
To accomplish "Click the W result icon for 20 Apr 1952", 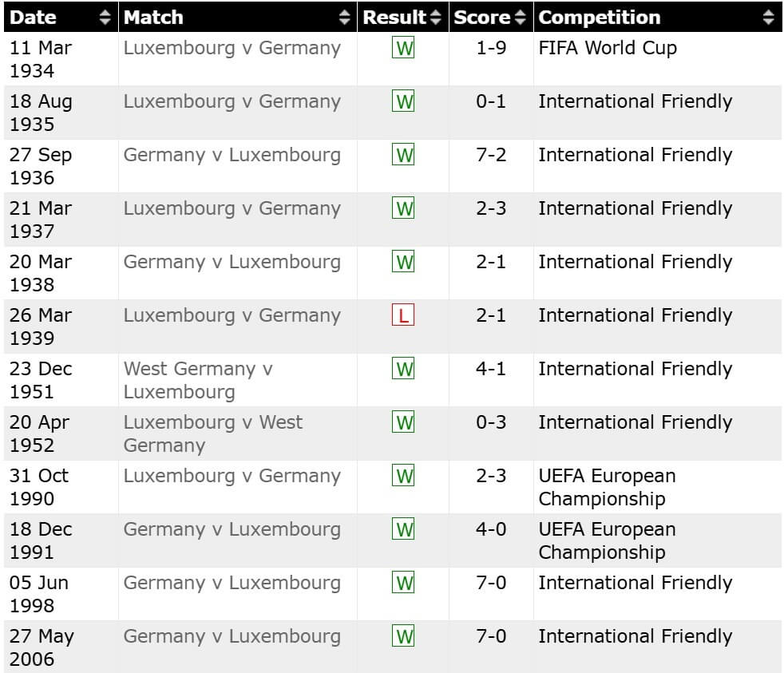I will 404,422.
